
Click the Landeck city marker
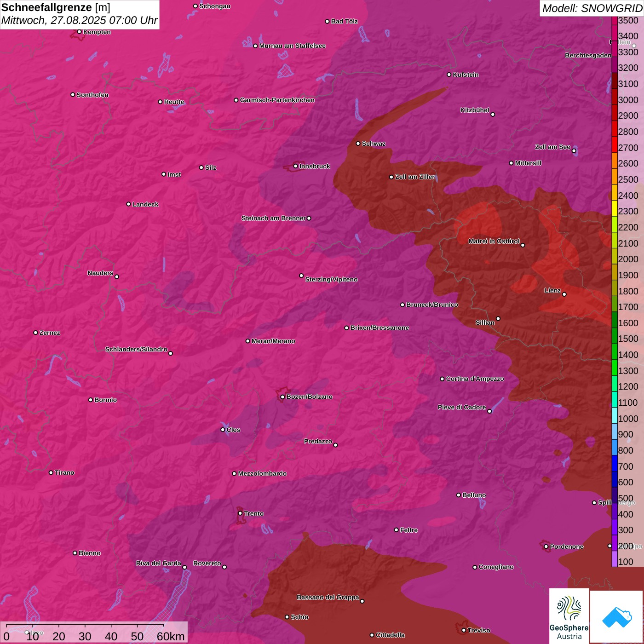[128, 204]
